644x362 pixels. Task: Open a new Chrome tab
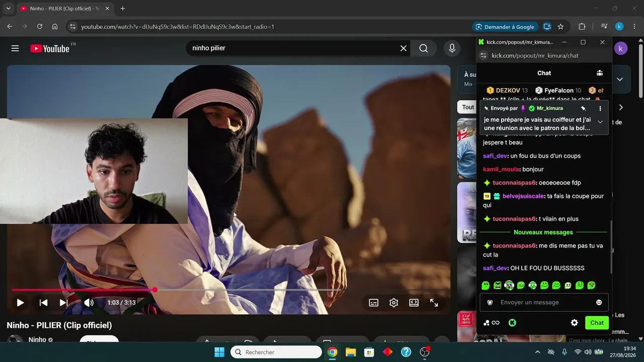pyautogui.click(x=123, y=9)
